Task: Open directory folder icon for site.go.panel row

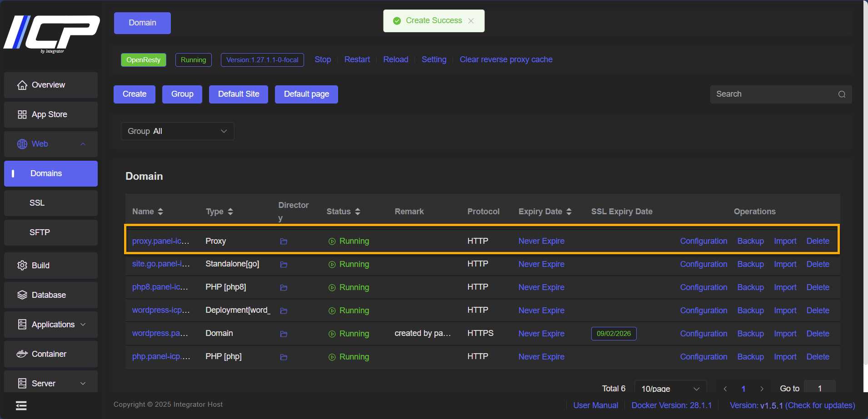Action: [284, 265]
